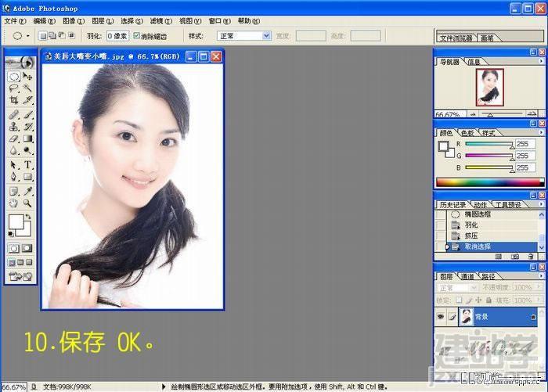548x392 pixels.
Task: Create new document from current history state
Action: [499, 257]
